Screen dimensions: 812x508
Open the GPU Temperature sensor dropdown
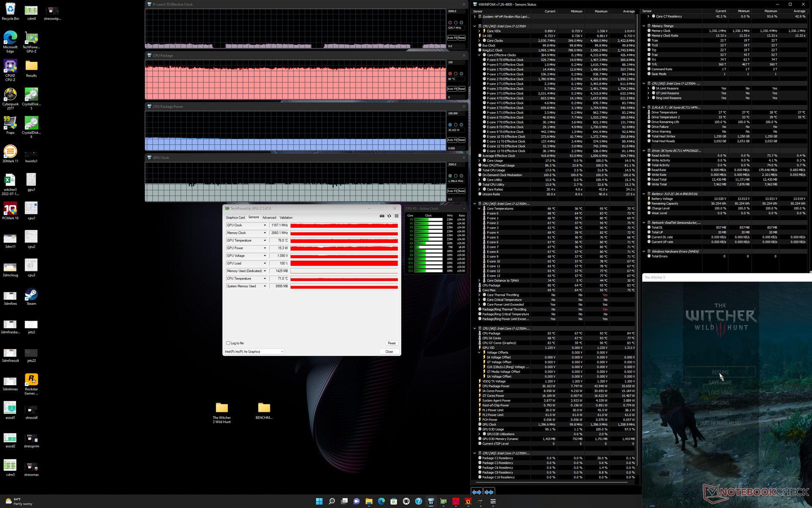coord(265,240)
